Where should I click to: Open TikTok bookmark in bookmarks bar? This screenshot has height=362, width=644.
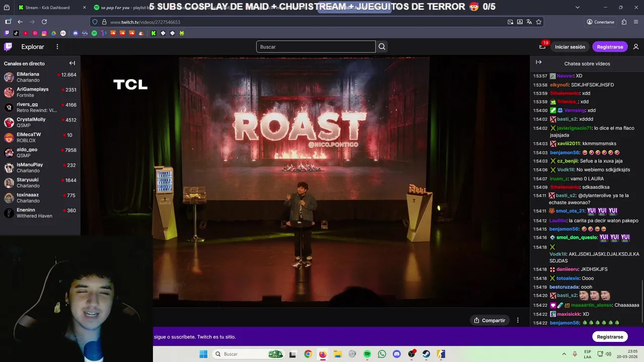[x=16, y=33]
